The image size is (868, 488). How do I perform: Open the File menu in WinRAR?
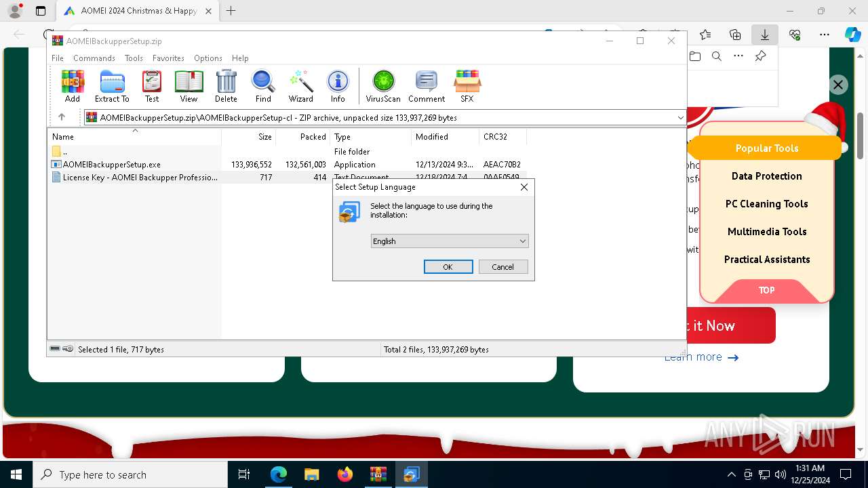(x=58, y=58)
